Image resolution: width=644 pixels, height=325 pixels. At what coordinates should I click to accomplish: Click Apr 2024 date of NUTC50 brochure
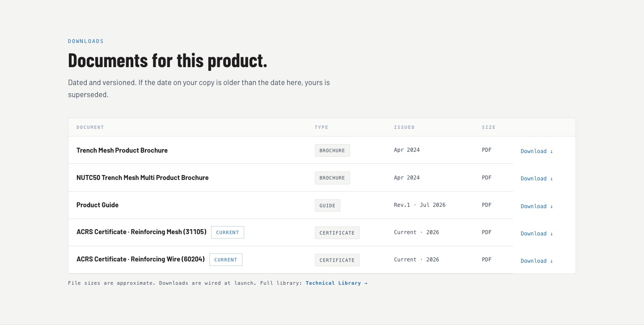click(407, 178)
